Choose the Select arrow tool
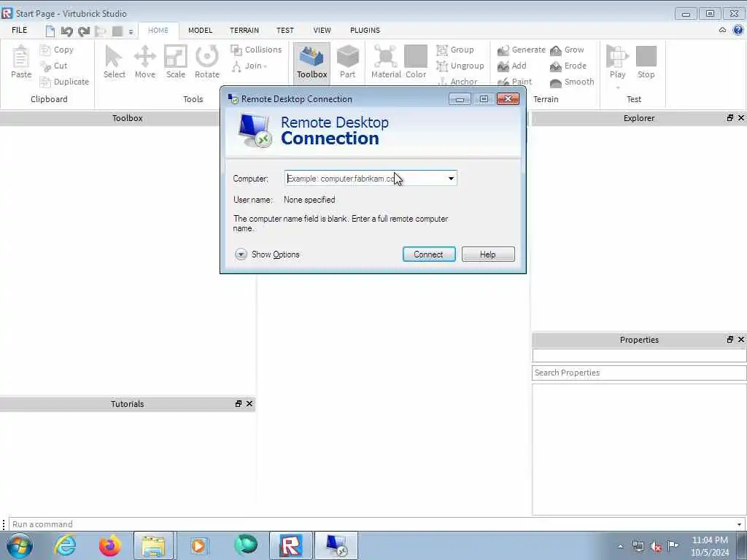The width and height of the screenshot is (747, 560). point(115,61)
